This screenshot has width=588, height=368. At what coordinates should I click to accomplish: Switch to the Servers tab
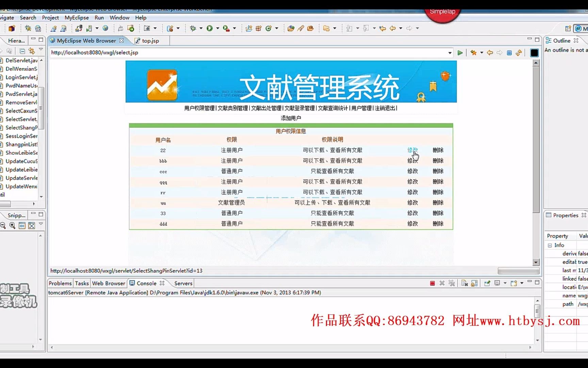pyautogui.click(x=183, y=283)
